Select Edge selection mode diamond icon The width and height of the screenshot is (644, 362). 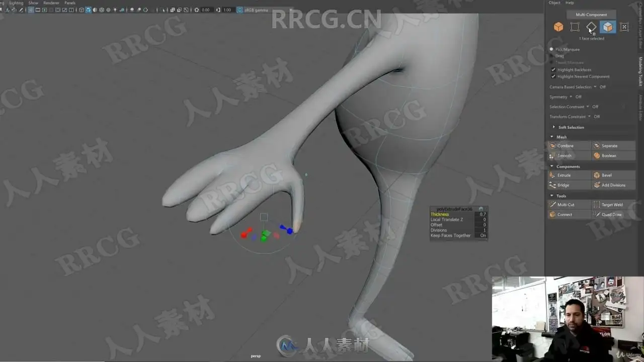coord(591,27)
